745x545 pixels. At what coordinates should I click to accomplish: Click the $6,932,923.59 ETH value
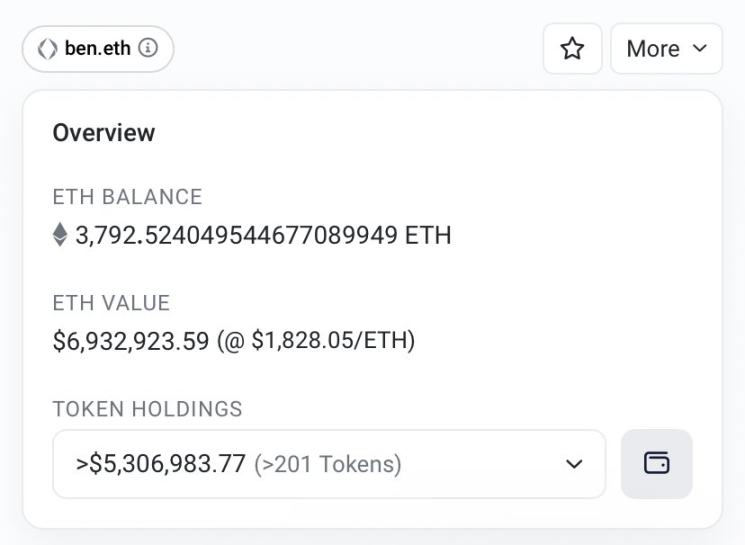(x=131, y=341)
